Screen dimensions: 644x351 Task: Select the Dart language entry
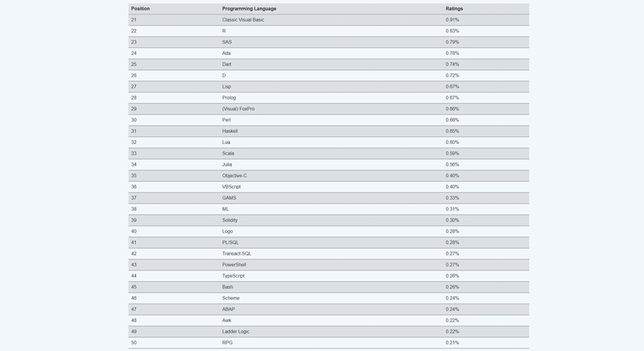tap(227, 64)
